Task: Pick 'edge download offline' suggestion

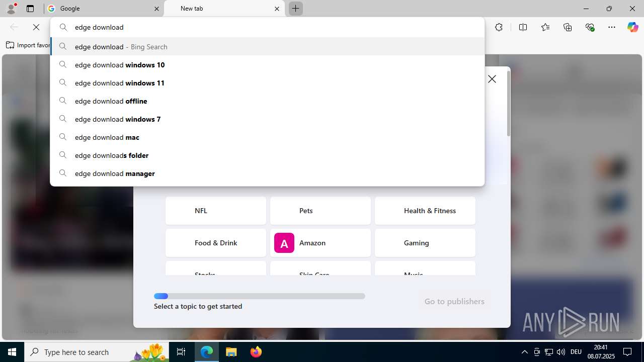Action: 267,101
